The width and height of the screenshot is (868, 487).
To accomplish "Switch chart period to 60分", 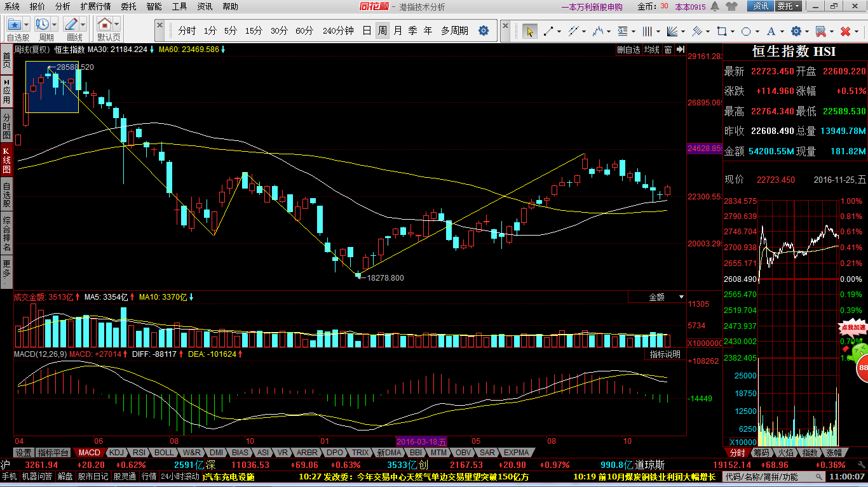I will pos(304,30).
